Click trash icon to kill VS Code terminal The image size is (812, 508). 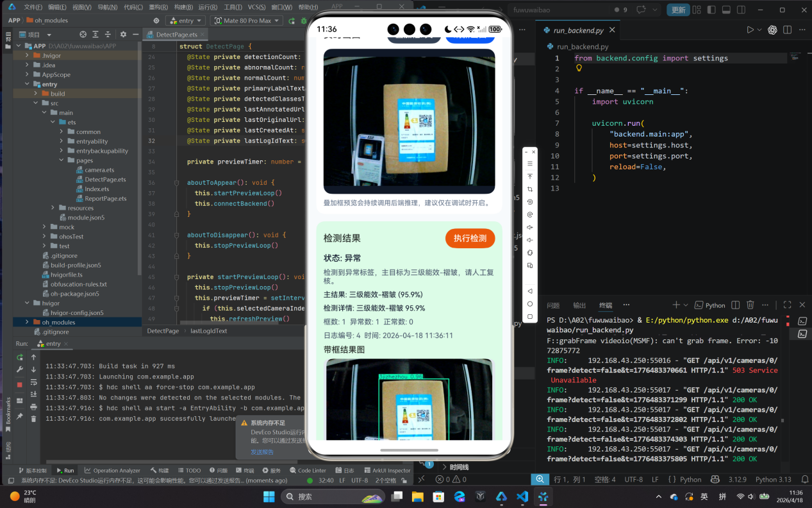(750, 305)
